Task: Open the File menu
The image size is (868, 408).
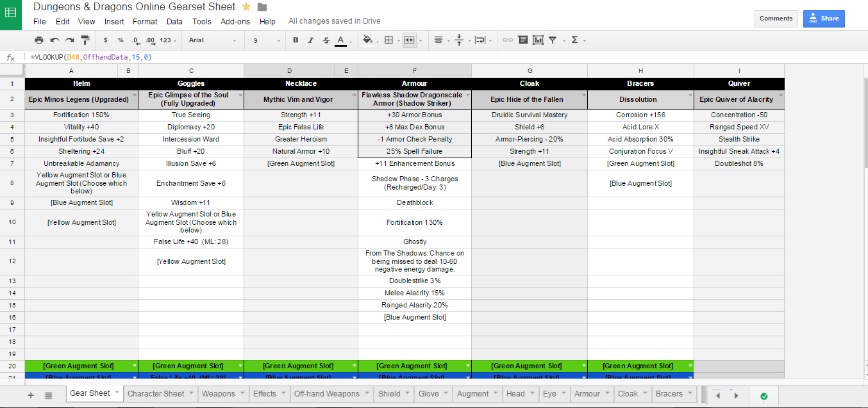Action: coord(40,21)
